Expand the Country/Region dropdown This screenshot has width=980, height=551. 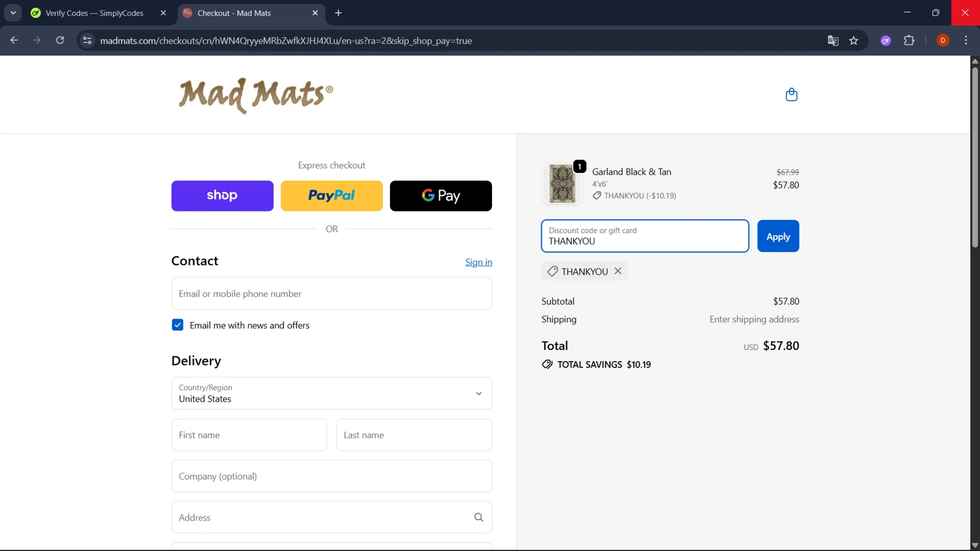pos(332,394)
